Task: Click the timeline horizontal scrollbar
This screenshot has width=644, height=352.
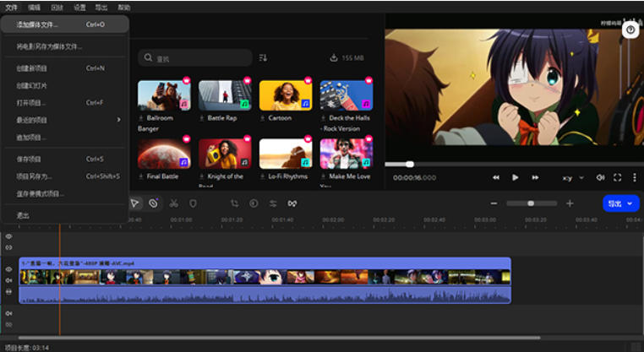Action: 279,338
